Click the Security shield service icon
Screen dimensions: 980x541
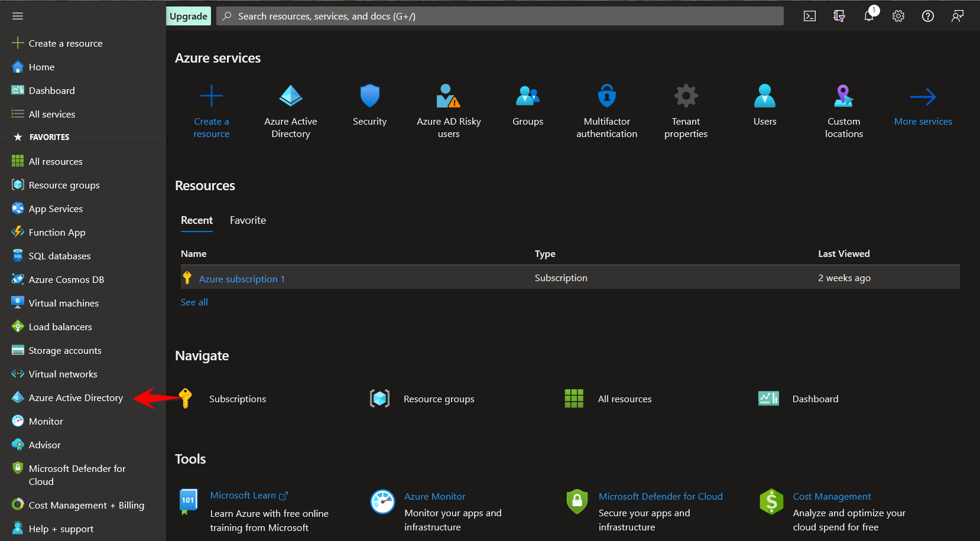click(370, 96)
